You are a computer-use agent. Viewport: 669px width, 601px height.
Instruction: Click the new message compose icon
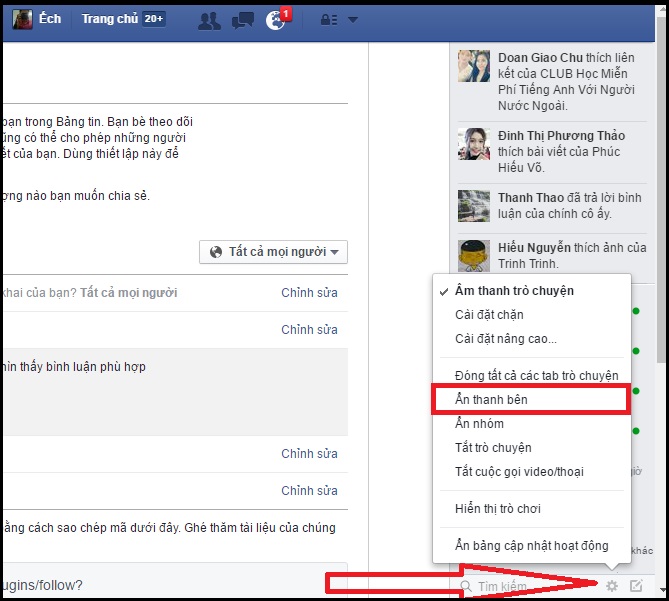pyautogui.click(x=636, y=586)
